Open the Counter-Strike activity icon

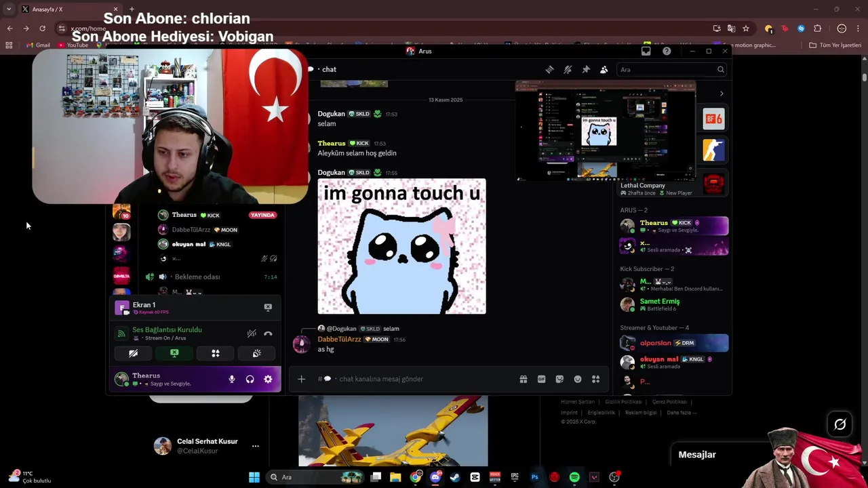(713, 150)
